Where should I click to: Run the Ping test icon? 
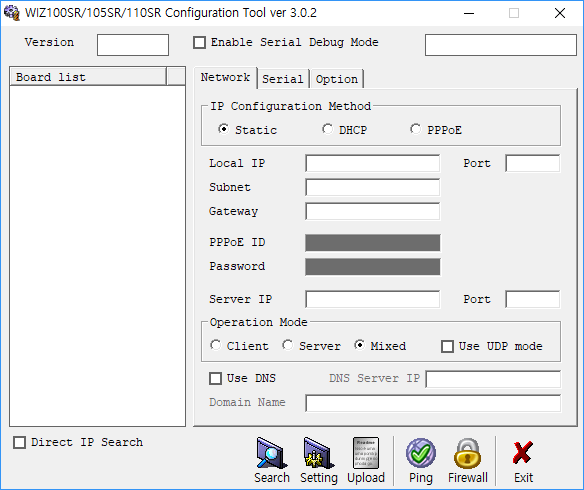tap(420, 453)
